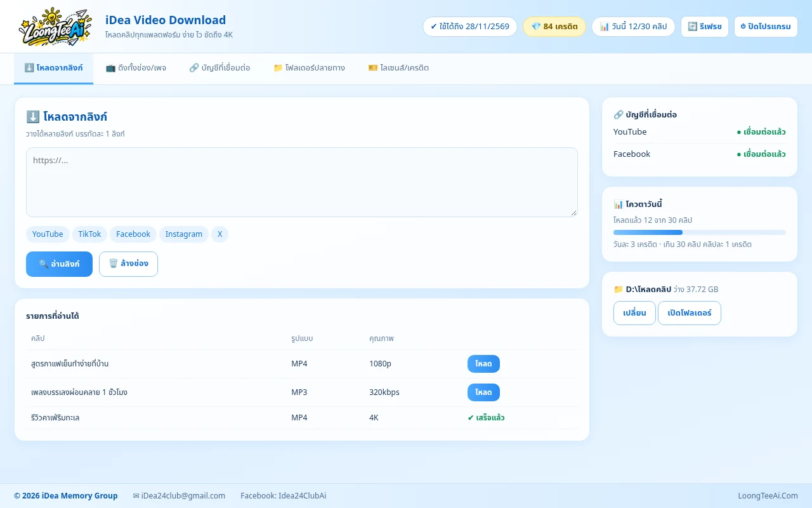The height and width of the screenshot is (508, 812).
Task: Click the iDea Video Download title
Action: [166, 20]
